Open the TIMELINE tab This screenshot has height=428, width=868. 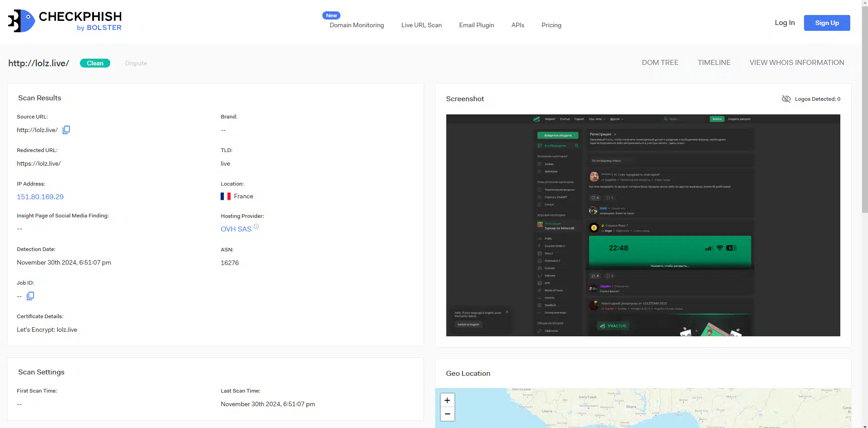[x=714, y=63]
